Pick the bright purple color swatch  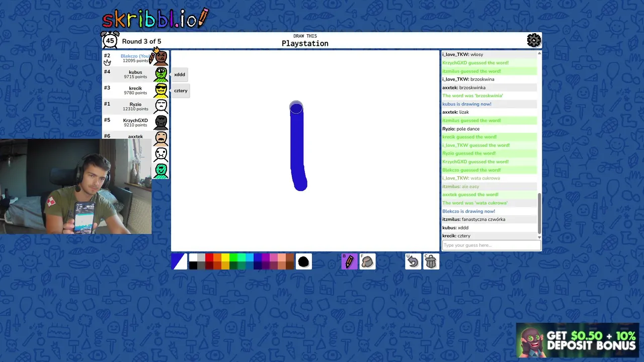(266, 257)
